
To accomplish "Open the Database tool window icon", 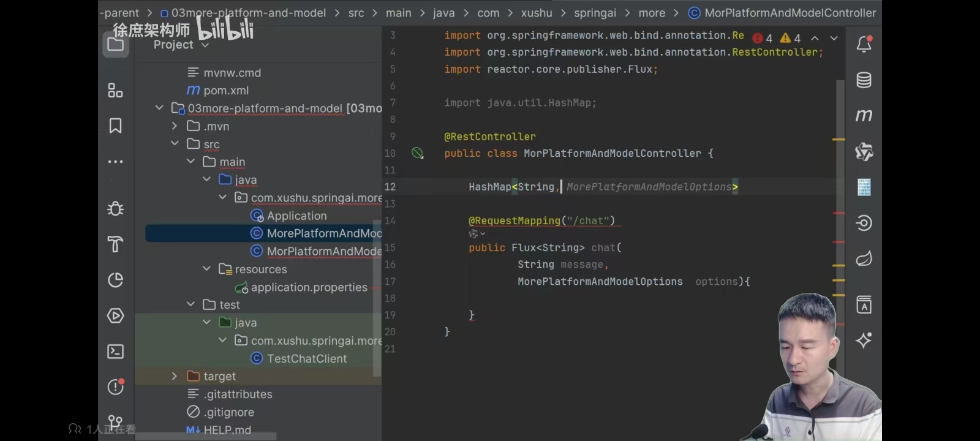I will (x=864, y=80).
